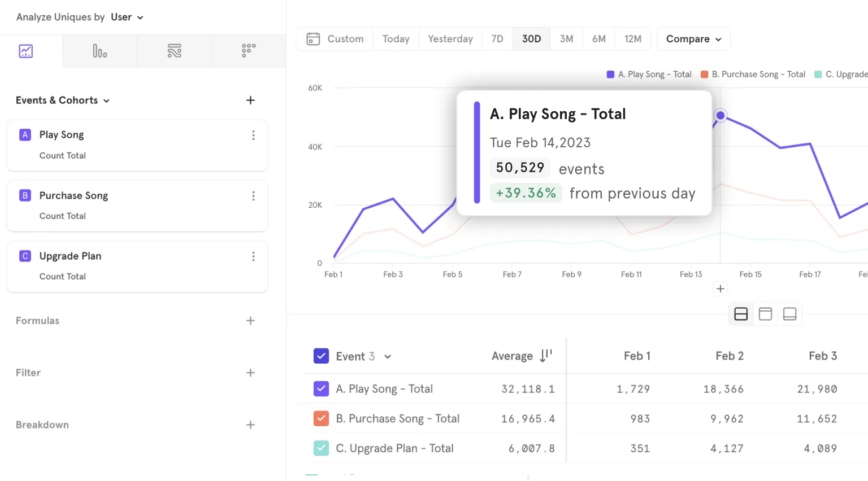Click the Feb 14 data point on chart
Image resolution: width=868 pixels, height=481 pixels.
pyautogui.click(x=721, y=116)
